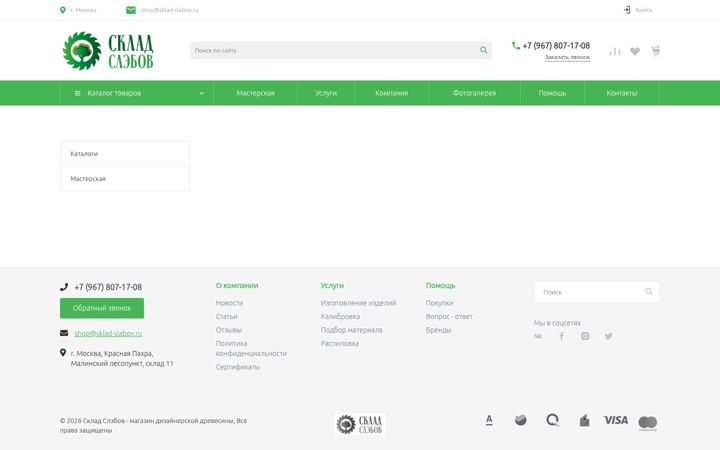Open the Изготовление изделий footer link
Screen dimensions: 720x450
(358, 303)
